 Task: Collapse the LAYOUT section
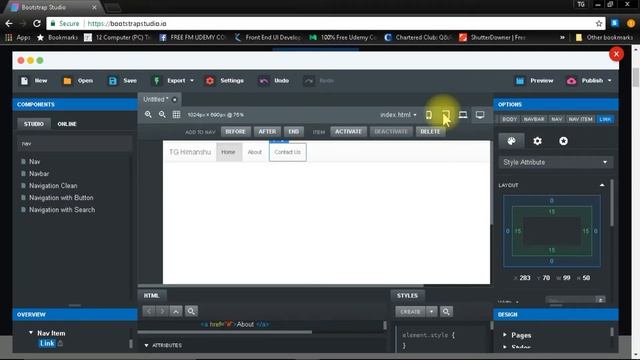[602, 185]
